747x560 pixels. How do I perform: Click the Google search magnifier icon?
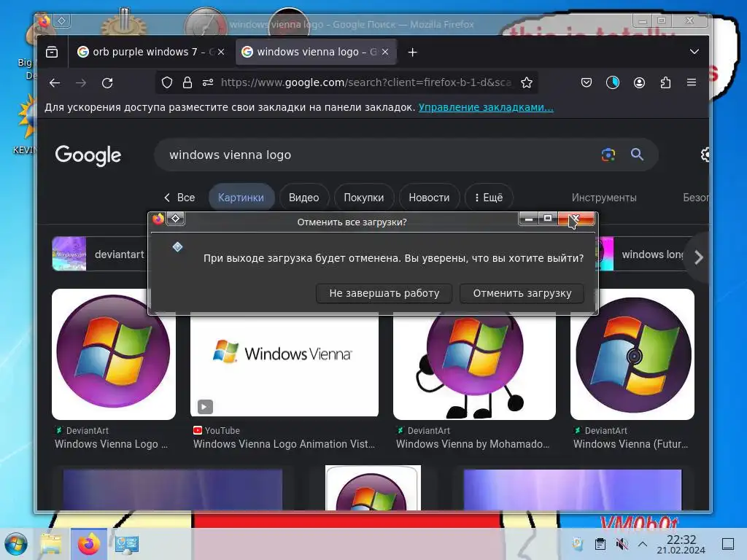click(637, 155)
